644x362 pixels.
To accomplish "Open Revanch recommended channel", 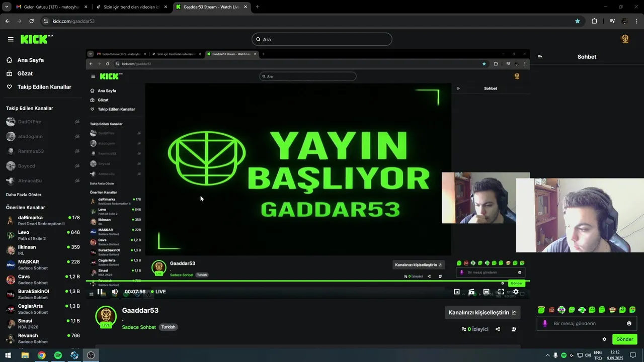I will pyautogui.click(x=43, y=338).
